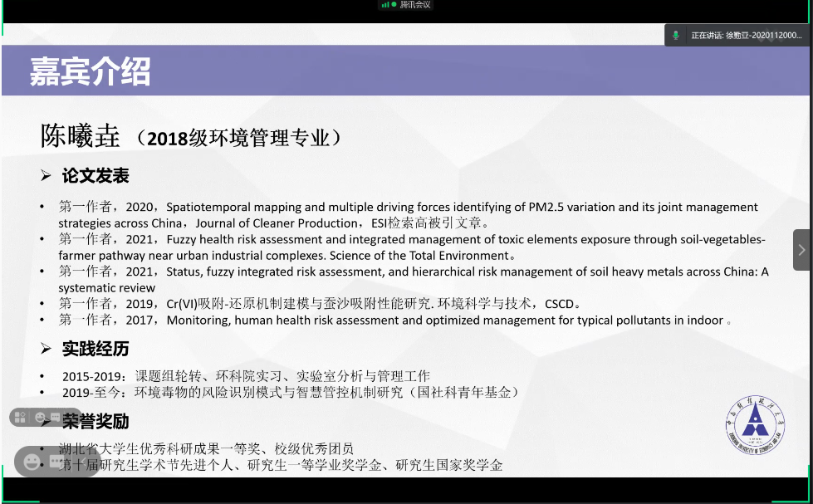Click the 荣誉奖励 section heading
Viewport: 813px width, 504px height.
96,422
